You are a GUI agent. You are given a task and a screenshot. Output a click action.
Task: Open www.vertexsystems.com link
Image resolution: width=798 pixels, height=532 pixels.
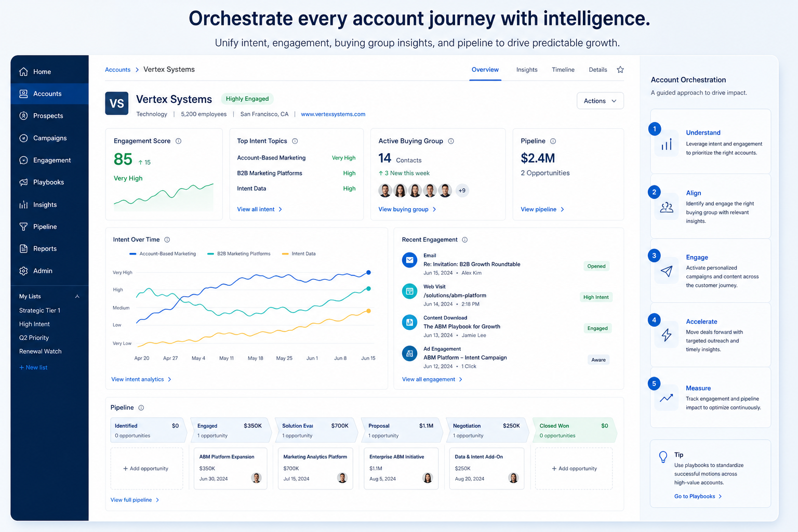(x=333, y=114)
